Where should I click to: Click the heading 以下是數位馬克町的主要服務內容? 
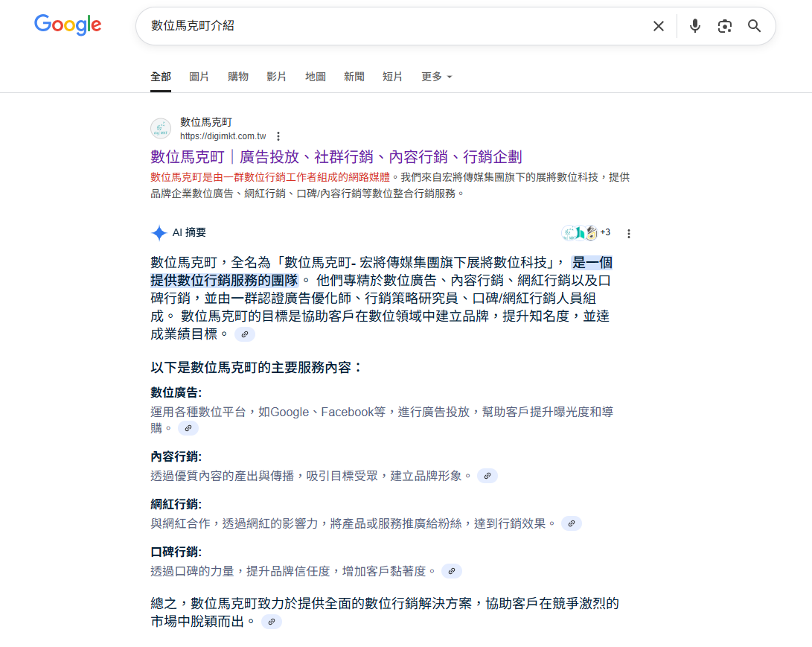(x=256, y=367)
